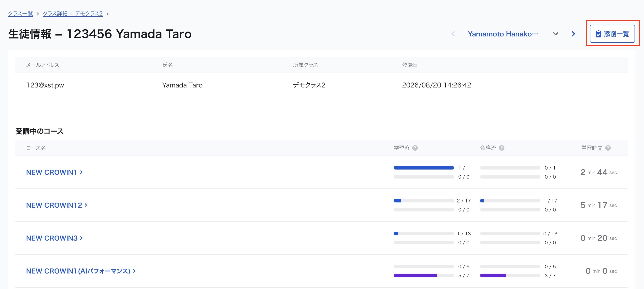644x289 pixels.
Task: Click the 2 min 44 sec study time
Action: click(x=599, y=172)
